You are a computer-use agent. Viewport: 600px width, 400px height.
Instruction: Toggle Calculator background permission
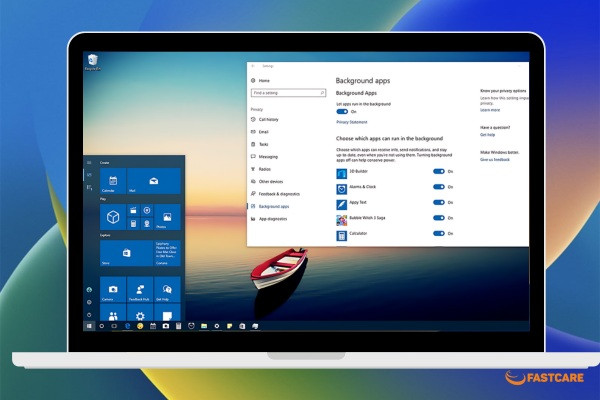(x=439, y=233)
